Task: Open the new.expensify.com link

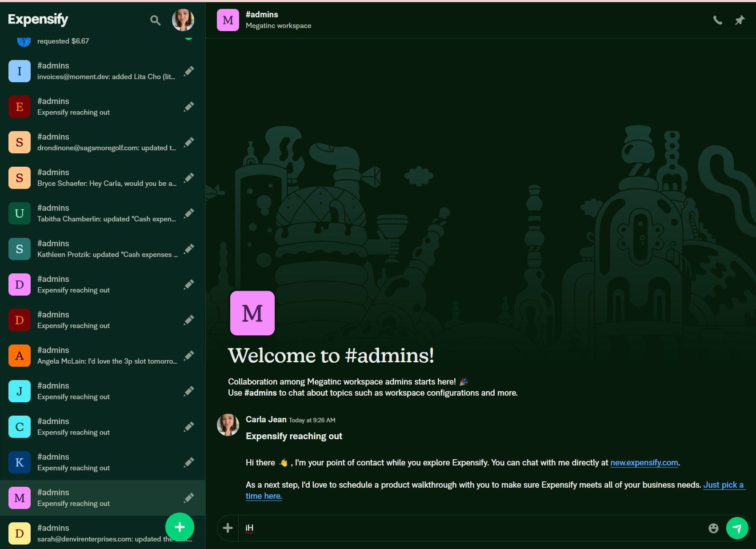Action: coord(644,463)
